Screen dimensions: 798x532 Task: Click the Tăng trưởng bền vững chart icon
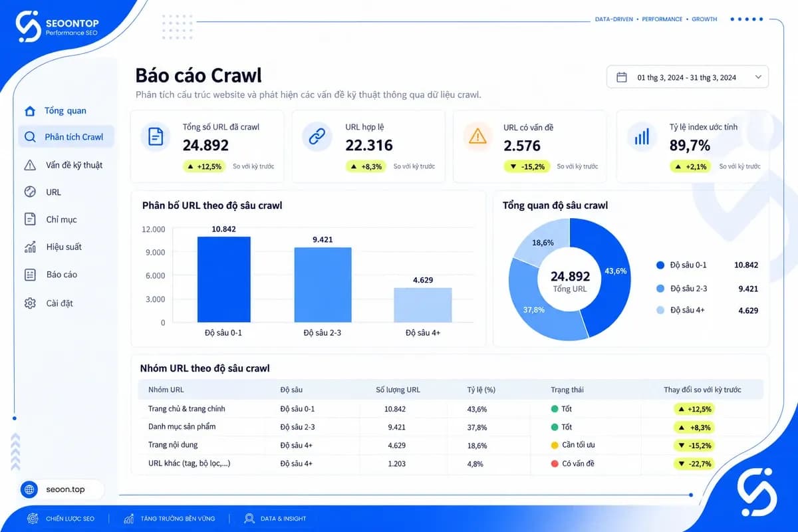pyautogui.click(x=129, y=519)
